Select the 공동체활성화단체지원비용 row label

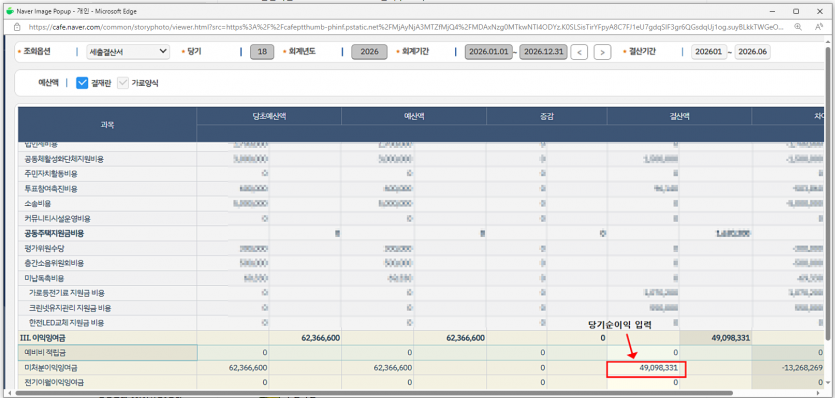[x=64, y=159]
